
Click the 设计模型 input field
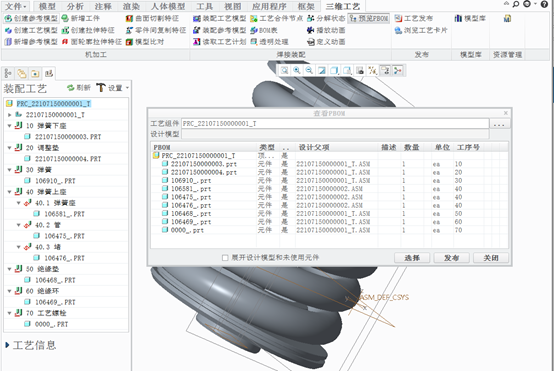click(x=335, y=134)
